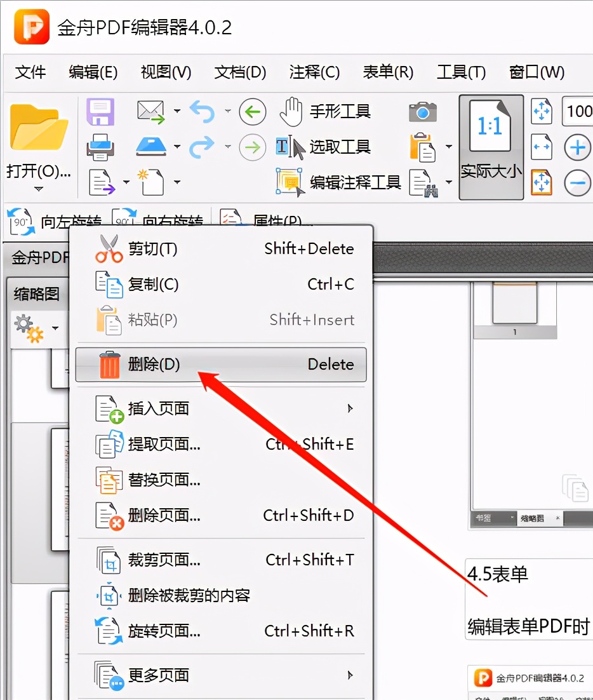Screen dimensions: 593x700
Task: Open the Tools (工具) menu
Action: click(462, 72)
